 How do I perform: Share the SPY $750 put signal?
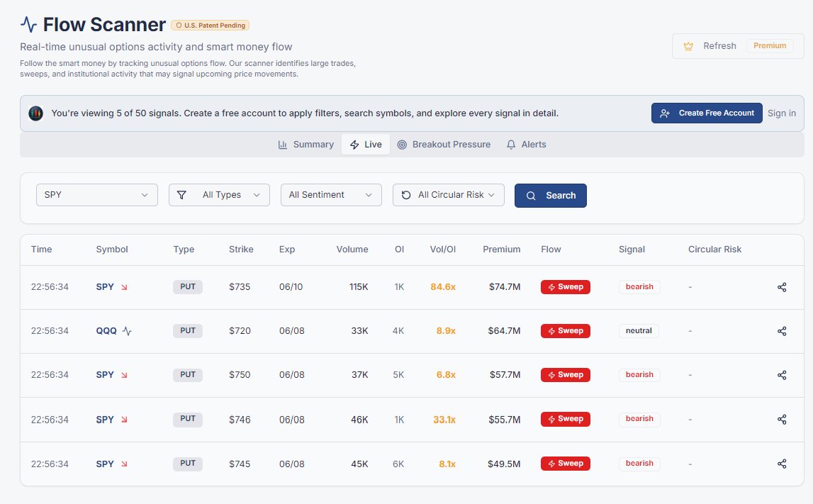coord(782,375)
